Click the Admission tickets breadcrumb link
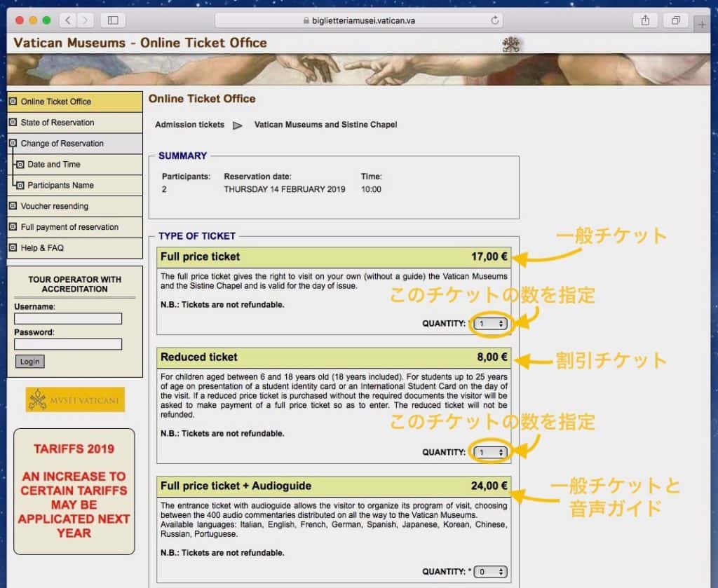The height and width of the screenshot is (588, 718). 189,125
